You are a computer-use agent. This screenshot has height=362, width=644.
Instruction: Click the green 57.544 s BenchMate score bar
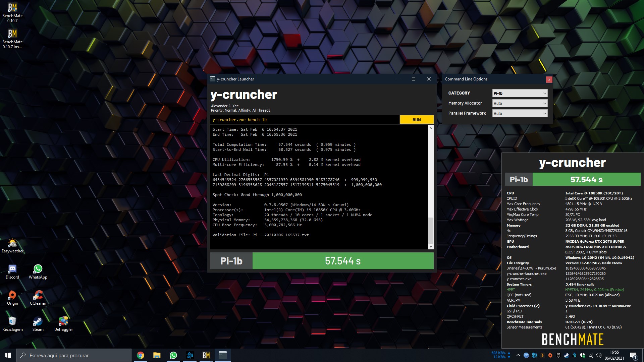pyautogui.click(x=586, y=179)
